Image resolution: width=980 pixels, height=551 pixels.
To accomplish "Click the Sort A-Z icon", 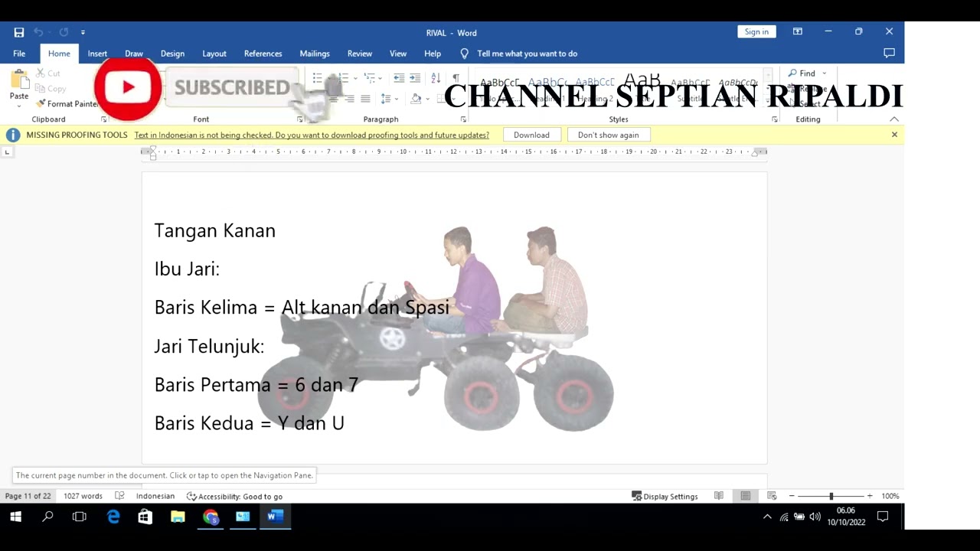I will pyautogui.click(x=436, y=78).
